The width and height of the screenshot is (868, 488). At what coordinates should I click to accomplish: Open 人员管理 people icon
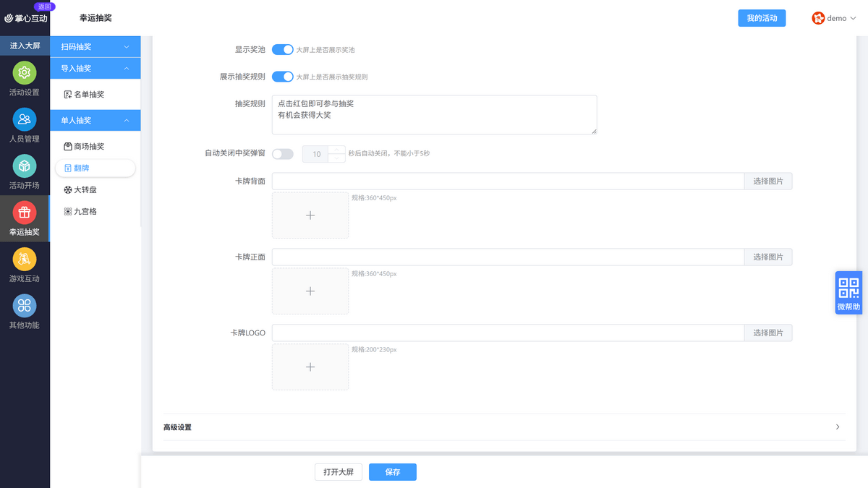[x=25, y=119]
